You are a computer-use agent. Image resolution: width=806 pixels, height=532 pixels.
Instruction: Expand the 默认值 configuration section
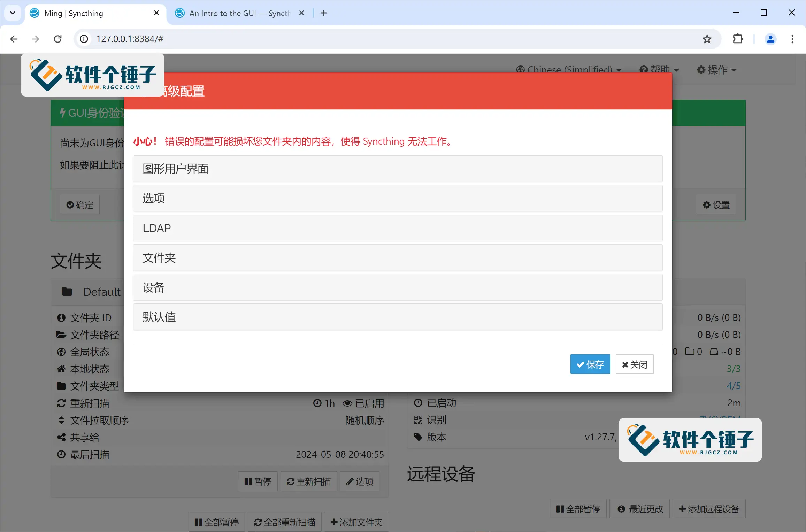[398, 317]
